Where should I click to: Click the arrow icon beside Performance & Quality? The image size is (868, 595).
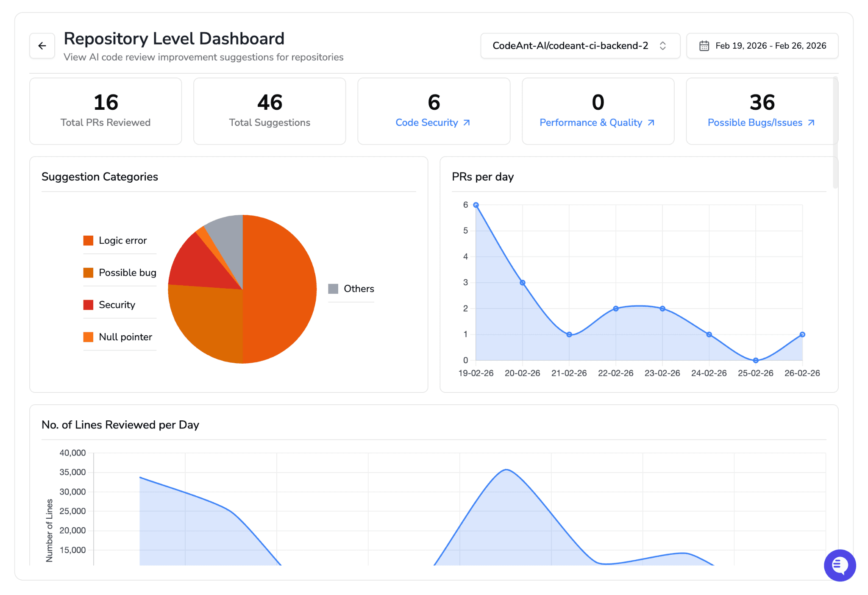[x=651, y=123]
